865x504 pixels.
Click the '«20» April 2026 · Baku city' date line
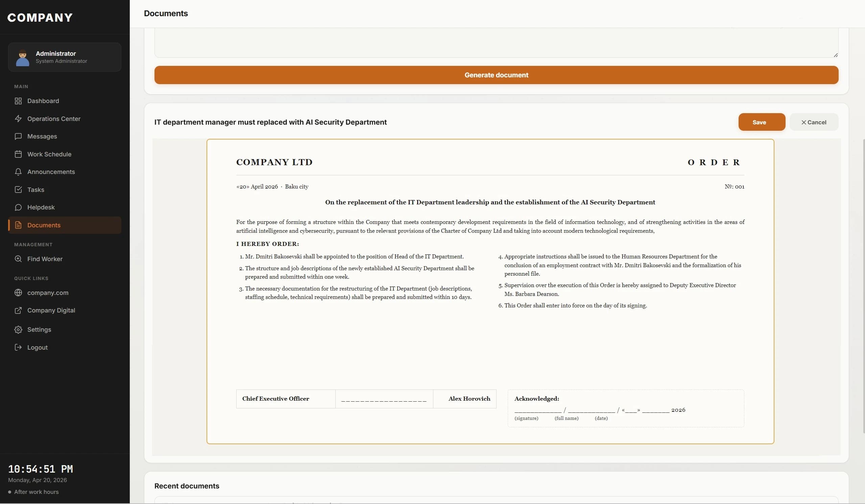[272, 187]
